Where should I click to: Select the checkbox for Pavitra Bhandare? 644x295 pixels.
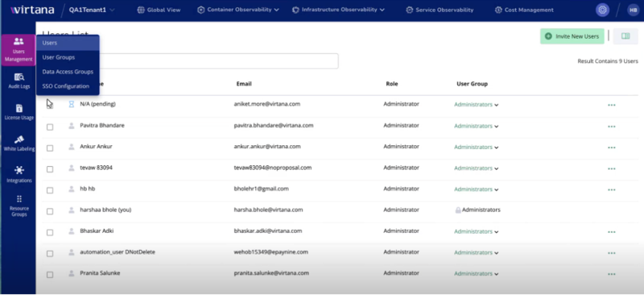tap(50, 127)
